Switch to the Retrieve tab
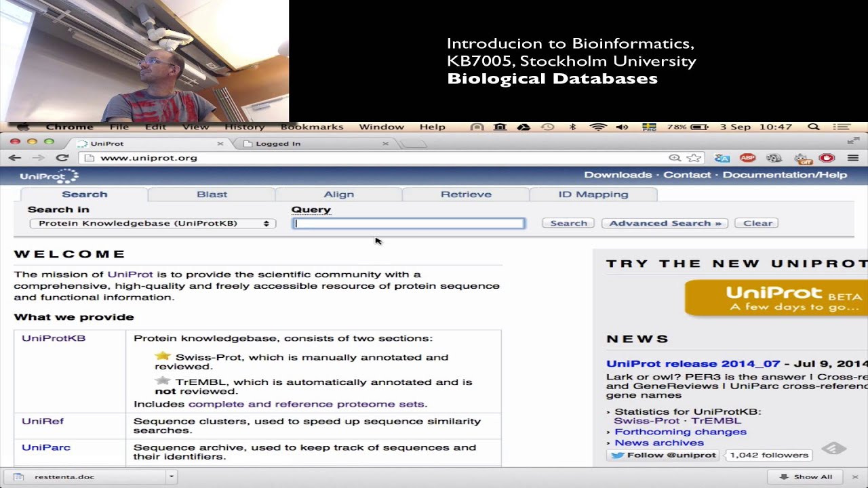 [x=466, y=195]
